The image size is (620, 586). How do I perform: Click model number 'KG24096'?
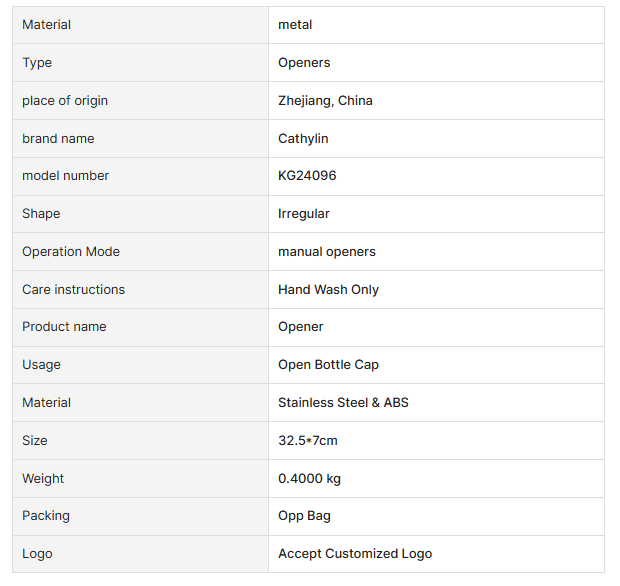pos(307,176)
